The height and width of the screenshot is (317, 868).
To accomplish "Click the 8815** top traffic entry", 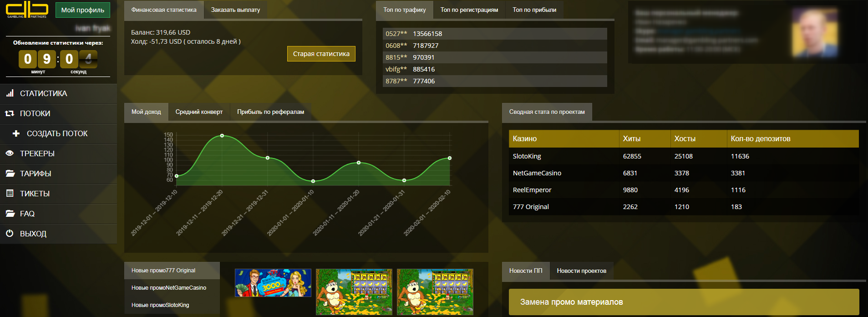I will pyautogui.click(x=495, y=57).
